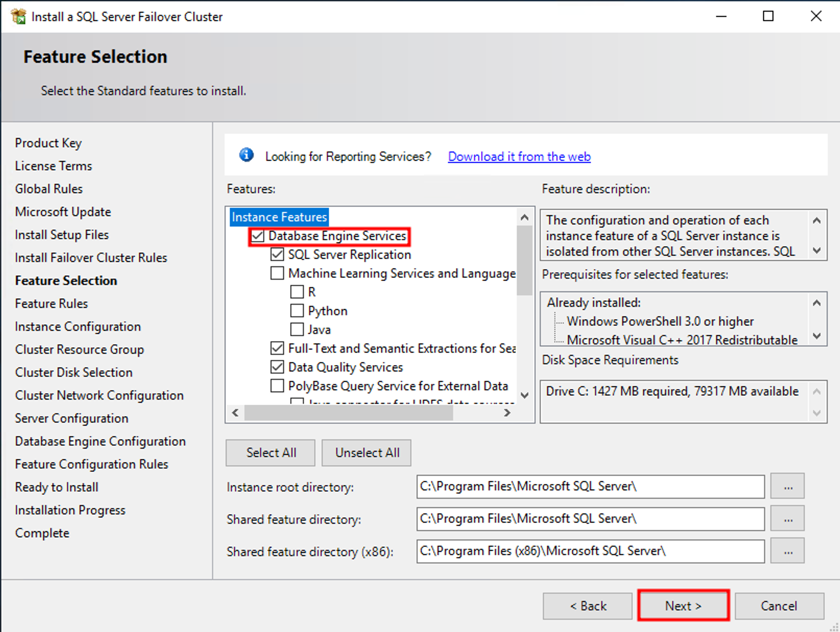Click right arrow of features horizontal scrollbar

coord(507,413)
